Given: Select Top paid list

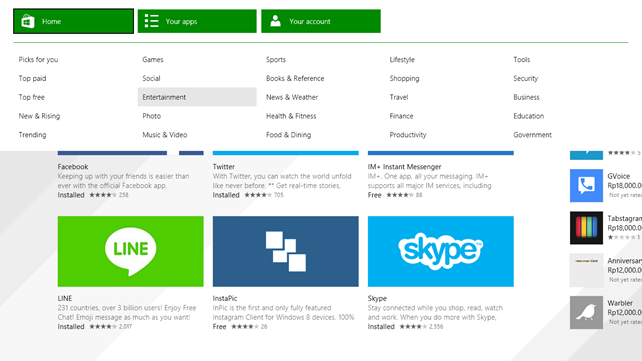Looking at the screenshot, I should (32, 78).
